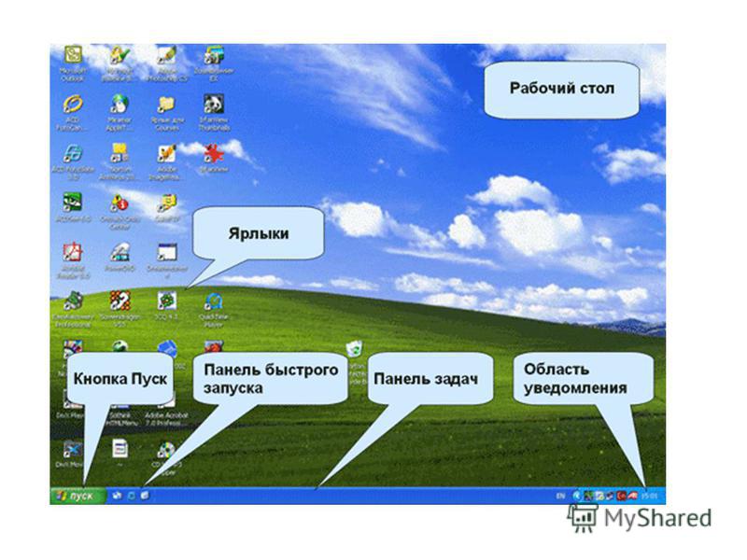Click the round cyan system tray icon
747x560 pixels.
[577, 497]
